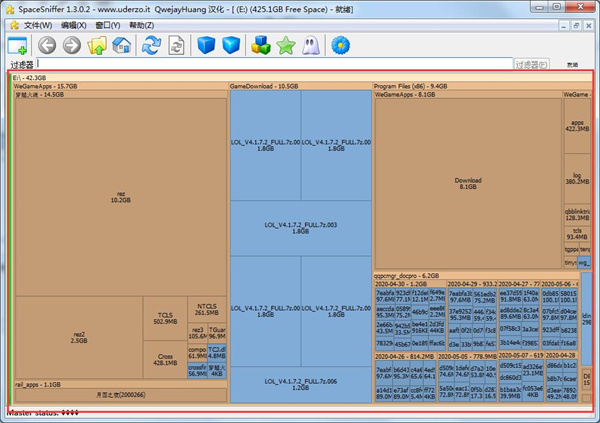Go up one folder level icon
600x423 pixels.
[98, 45]
